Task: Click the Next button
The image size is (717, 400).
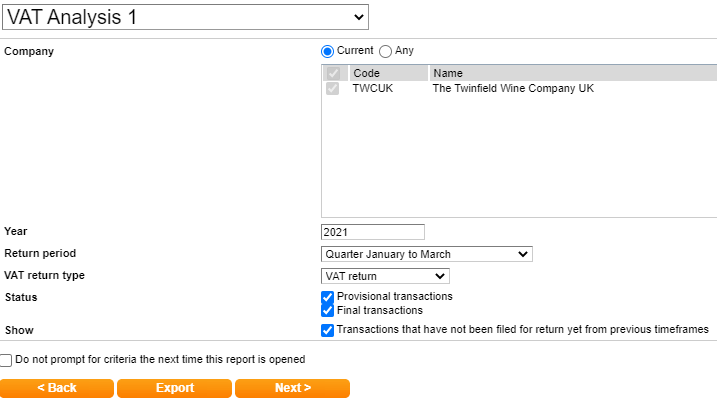Action: tap(293, 388)
